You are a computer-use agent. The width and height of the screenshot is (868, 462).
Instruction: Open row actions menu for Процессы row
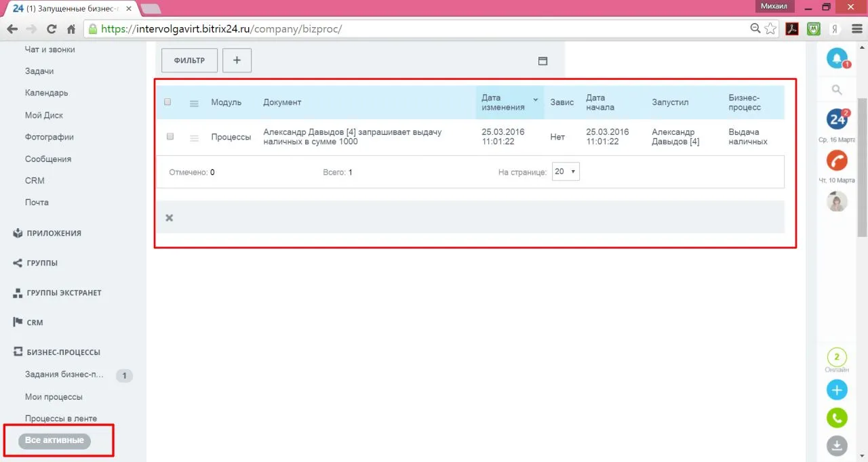tap(194, 138)
